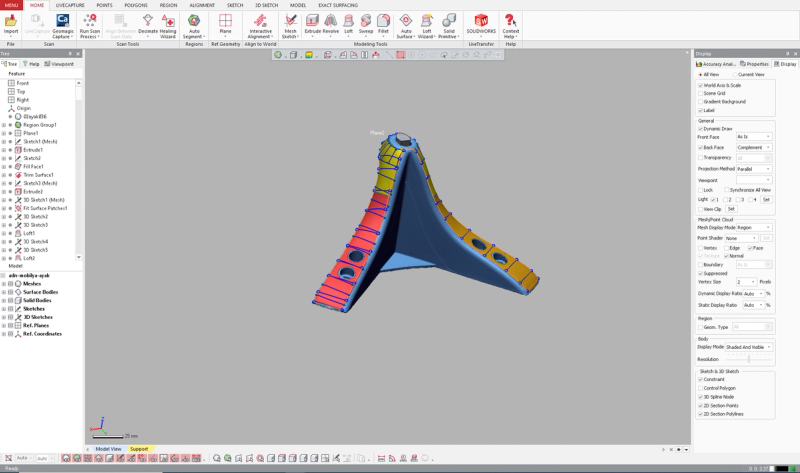Select the Revolve tool

(331, 24)
